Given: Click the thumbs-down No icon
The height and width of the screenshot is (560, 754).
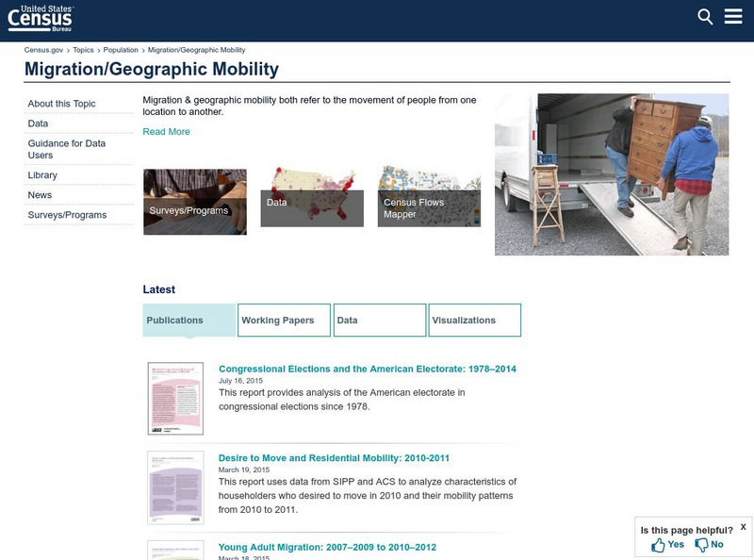Looking at the screenshot, I should (701, 543).
